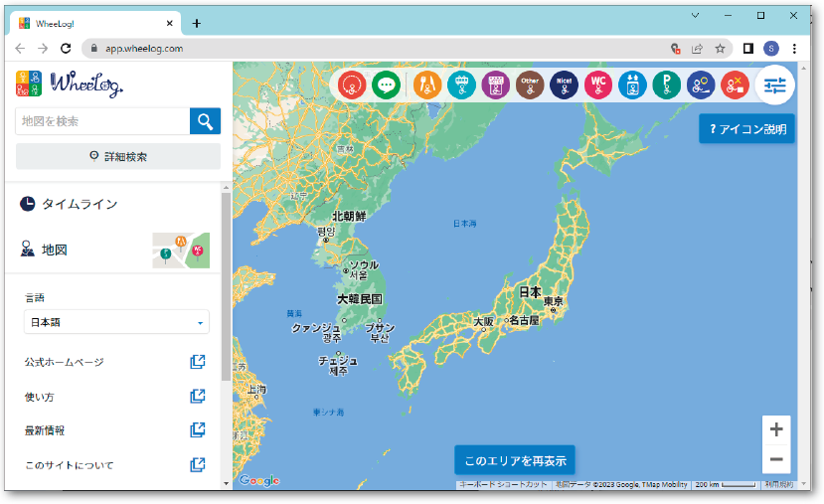Click the map zoom in plus button
The image size is (824, 504).
(x=776, y=429)
